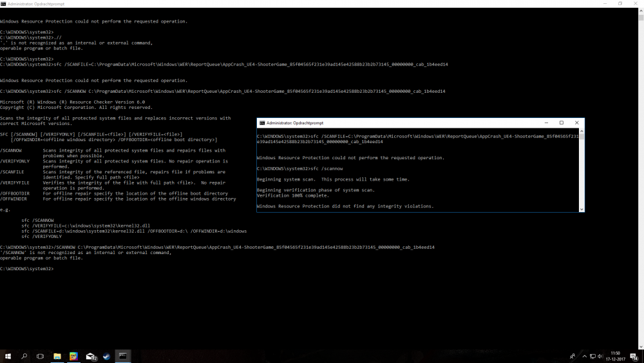Open taskbar search magnifier
644x363 pixels.
[24, 356]
